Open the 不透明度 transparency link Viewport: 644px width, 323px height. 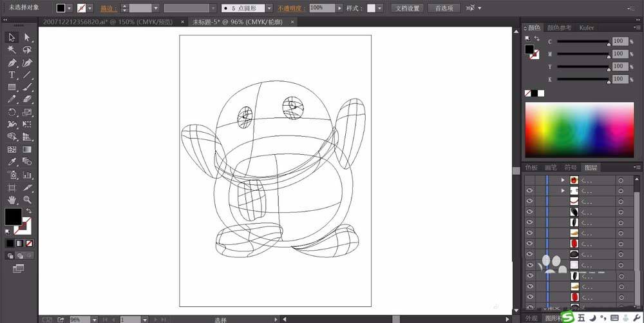click(x=291, y=8)
